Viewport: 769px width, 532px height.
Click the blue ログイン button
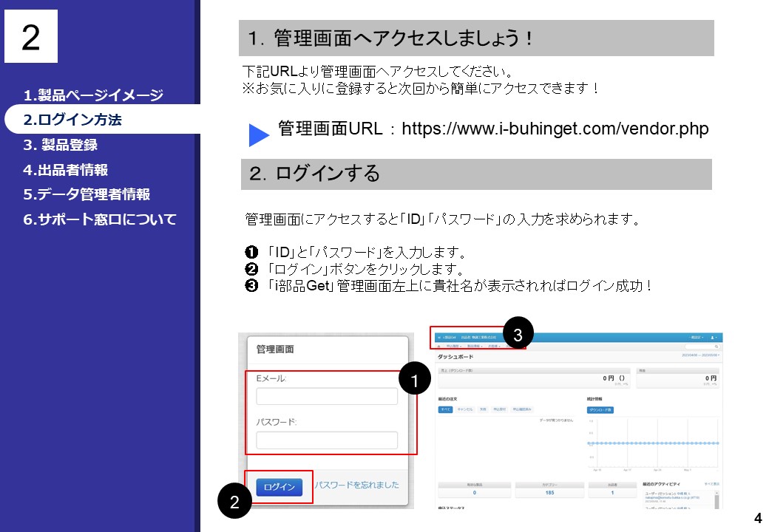[x=279, y=487]
